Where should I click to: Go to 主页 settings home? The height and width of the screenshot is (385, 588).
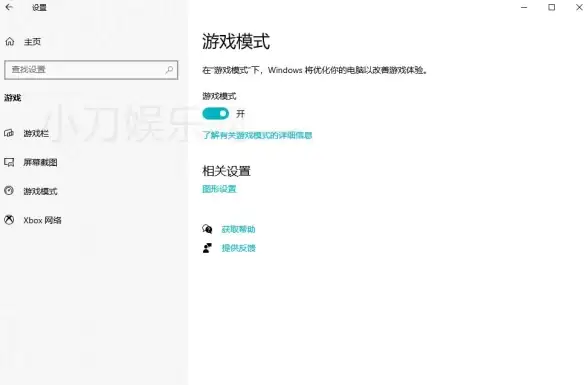[x=32, y=42]
